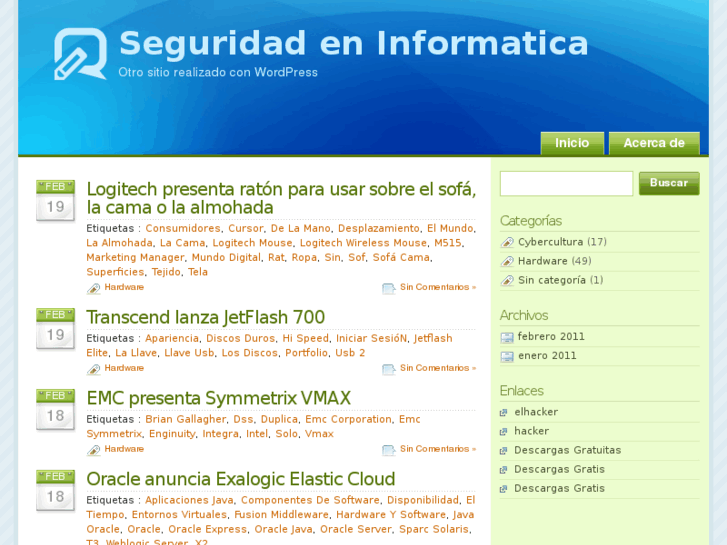This screenshot has width=727, height=545.
Task: Open Sin Comentarios under the EMC post
Action: coord(438,449)
